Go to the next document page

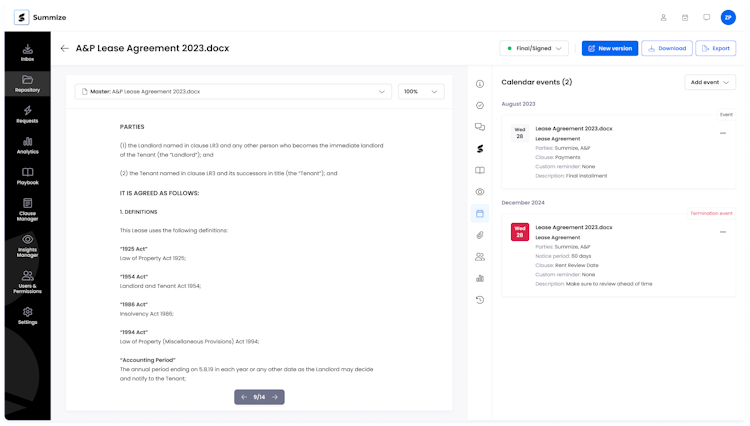point(275,397)
